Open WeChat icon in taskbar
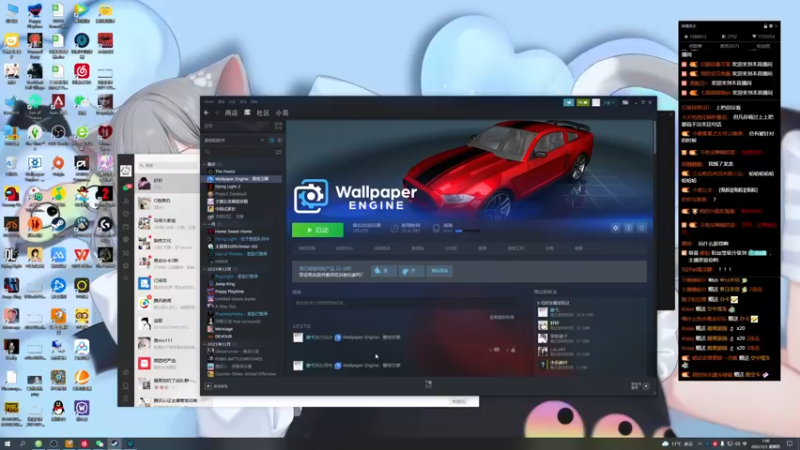800x450 pixels. pos(99,444)
